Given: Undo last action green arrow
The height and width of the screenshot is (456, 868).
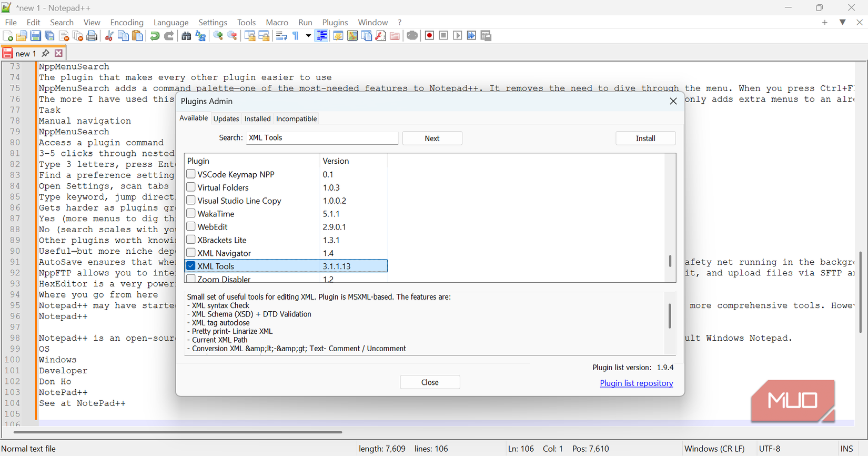Looking at the screenshot, I should [x=155, y=36].
